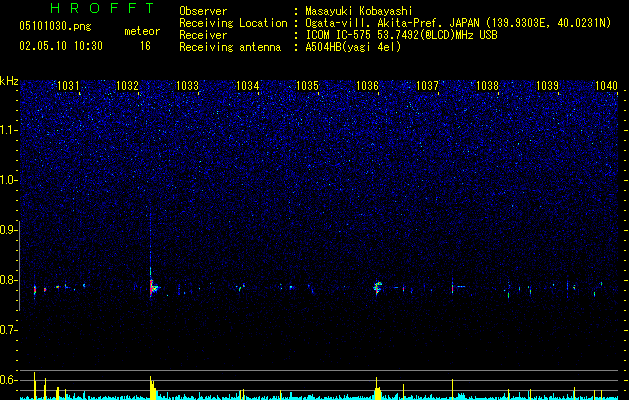Click the Receiving Location label
The image size is (629, 400).
(233, 23)
